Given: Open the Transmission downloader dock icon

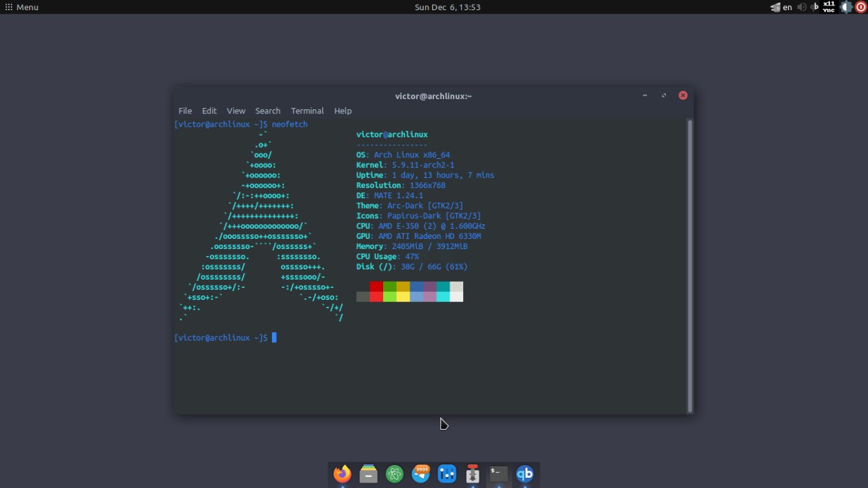Looking at the screenshot, I should tap(473, 474).
